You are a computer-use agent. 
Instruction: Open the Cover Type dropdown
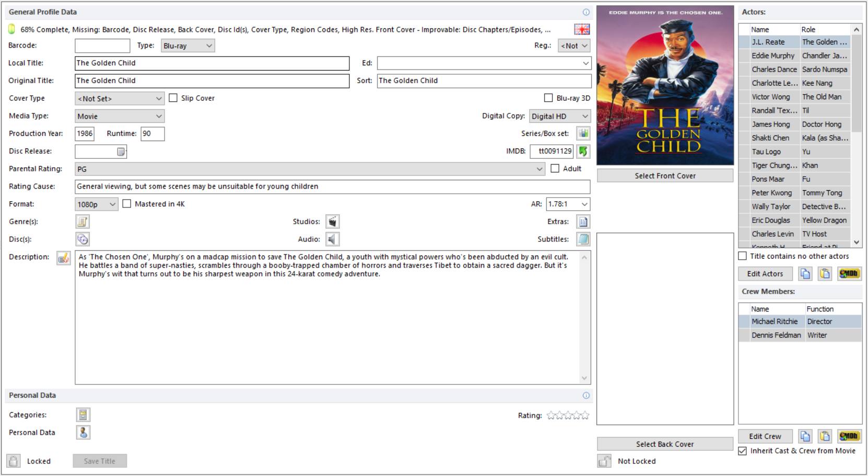click(x=120, y=98)
